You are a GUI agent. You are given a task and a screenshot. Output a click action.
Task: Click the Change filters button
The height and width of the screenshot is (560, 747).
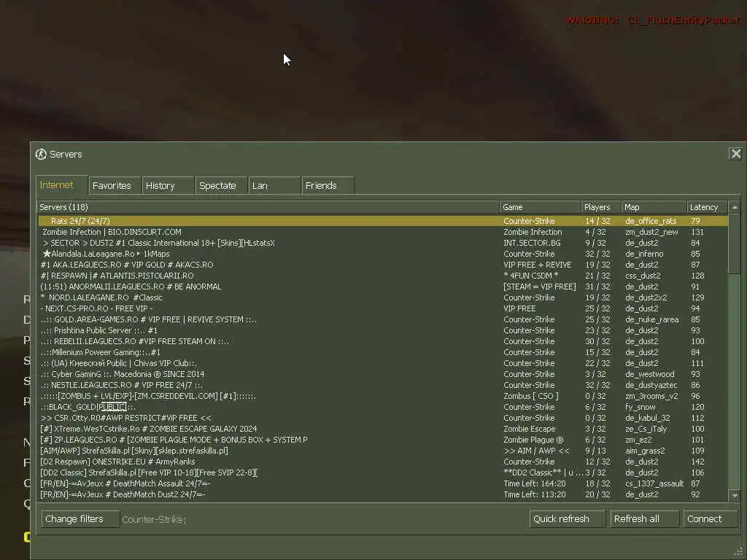80,519
